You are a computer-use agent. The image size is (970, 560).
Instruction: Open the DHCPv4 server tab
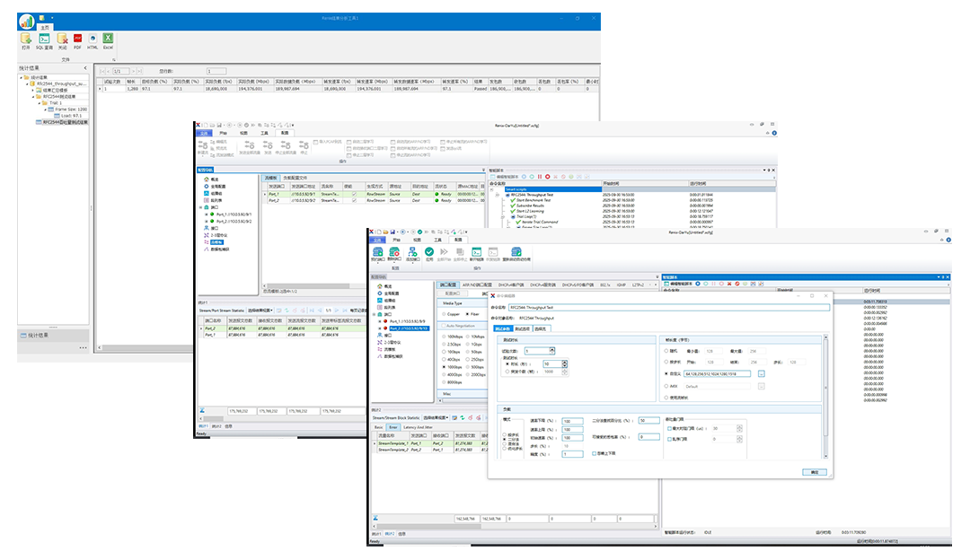[544, 284]
